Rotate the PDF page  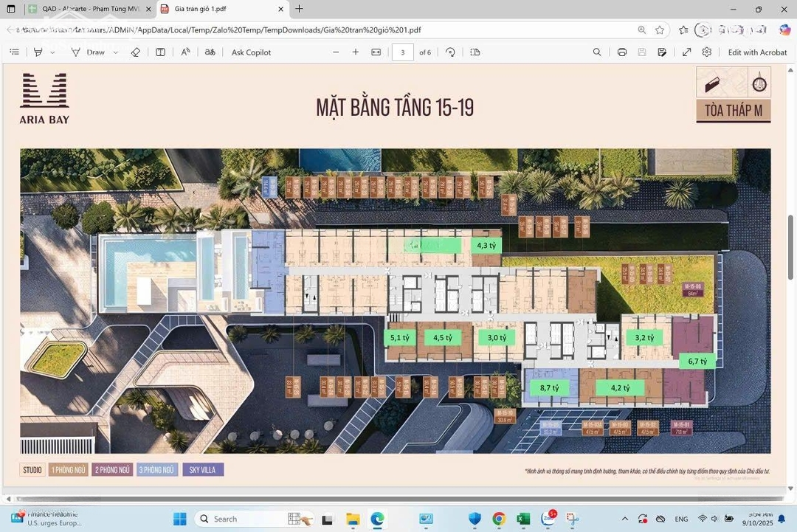coord(450,52)
